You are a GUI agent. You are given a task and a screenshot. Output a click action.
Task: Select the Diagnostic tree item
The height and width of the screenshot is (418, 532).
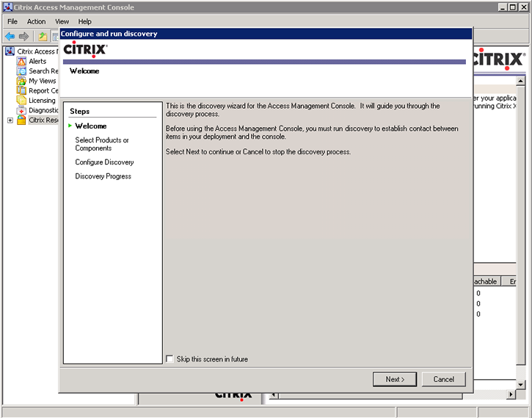[x=43, y=110]
